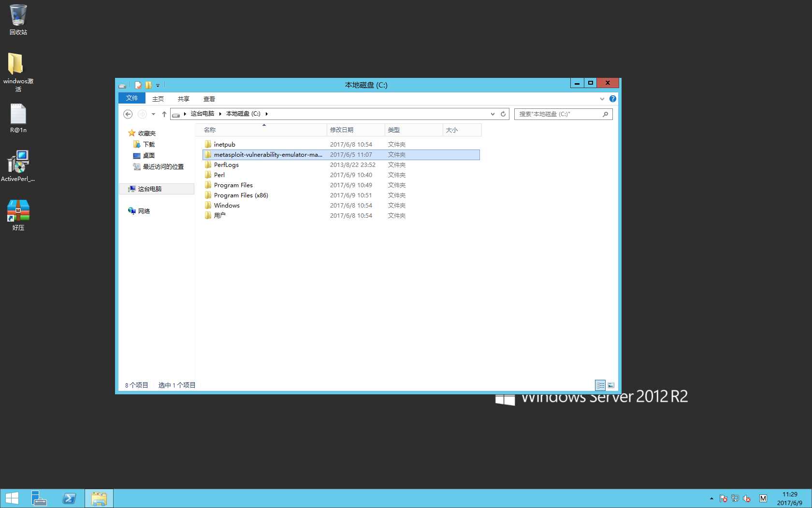This screenshot has height=508, width=812.
Task: Select 桌面 in the navigation pane
Action: (144, 155)
